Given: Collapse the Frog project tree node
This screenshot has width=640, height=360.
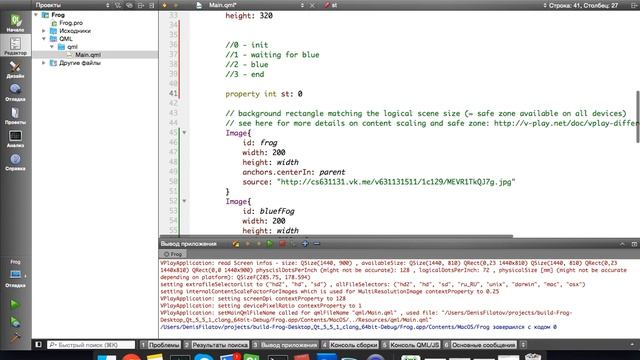Looking at the screenshot, I should click(x=36, y=15).
